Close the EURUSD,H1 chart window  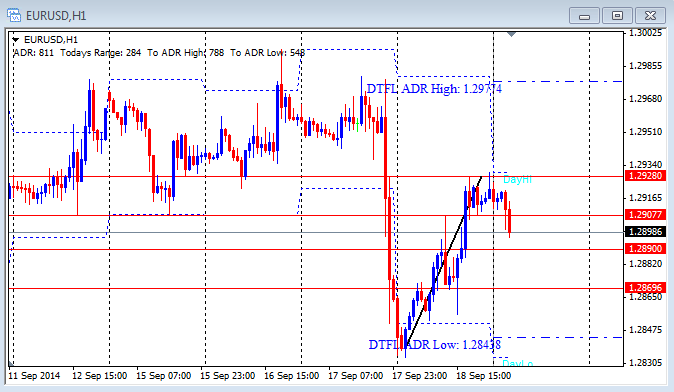point(650,16)
